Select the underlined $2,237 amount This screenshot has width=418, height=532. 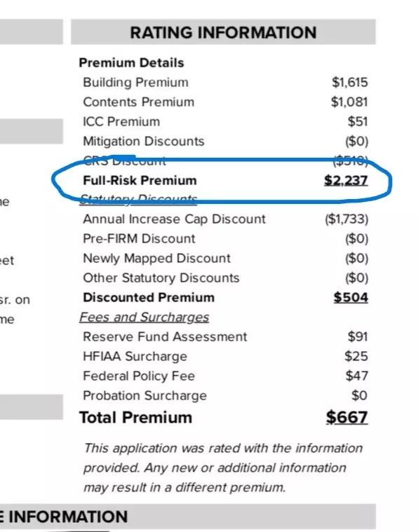coord(346,181)
